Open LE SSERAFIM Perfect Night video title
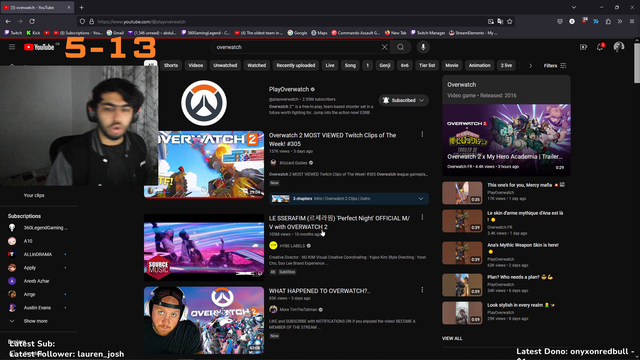The image size is (640, 360). click(339, 222)
